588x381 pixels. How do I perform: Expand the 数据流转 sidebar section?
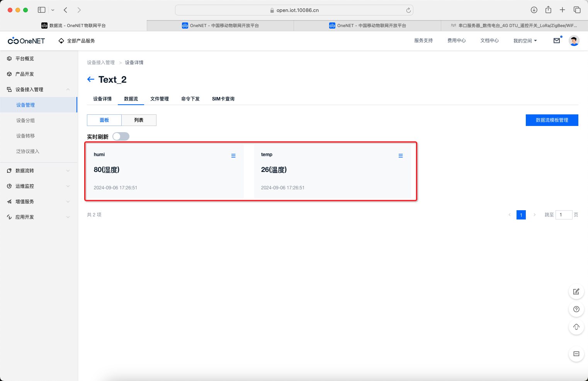click(39, 170)
